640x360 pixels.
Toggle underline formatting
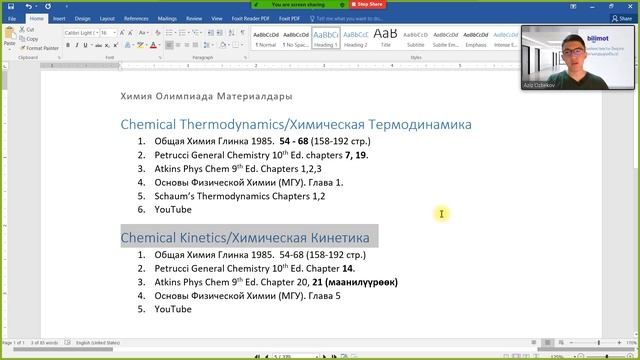click(85, 45)
